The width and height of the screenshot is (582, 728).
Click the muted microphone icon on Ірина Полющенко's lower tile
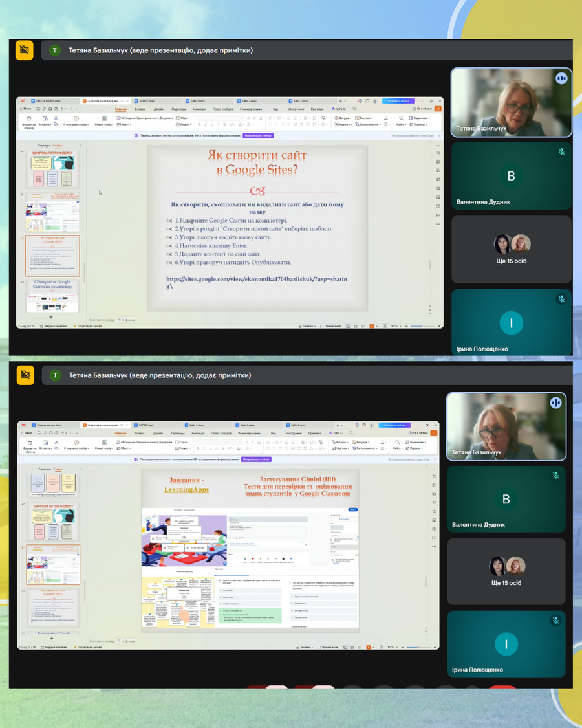click(555, 621)
